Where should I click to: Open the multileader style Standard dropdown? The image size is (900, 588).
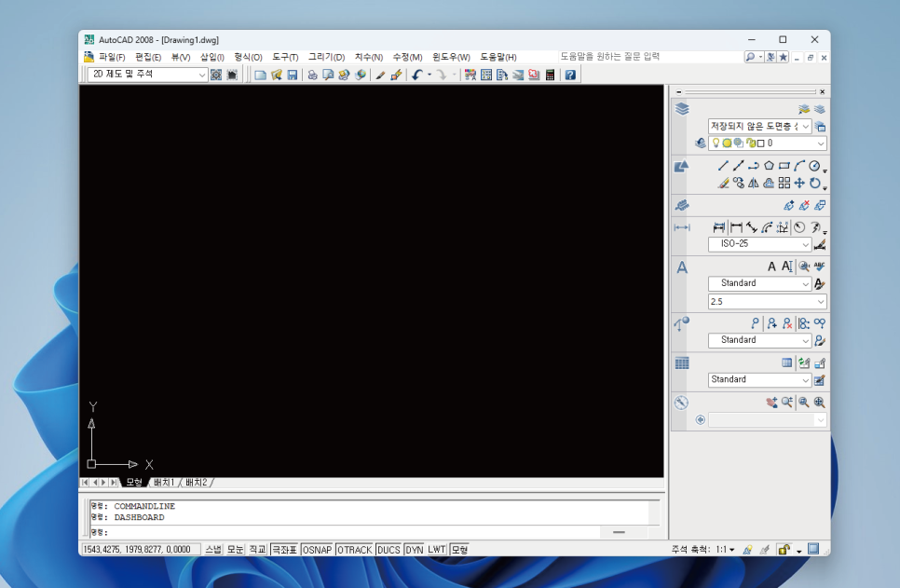point(759,340)
